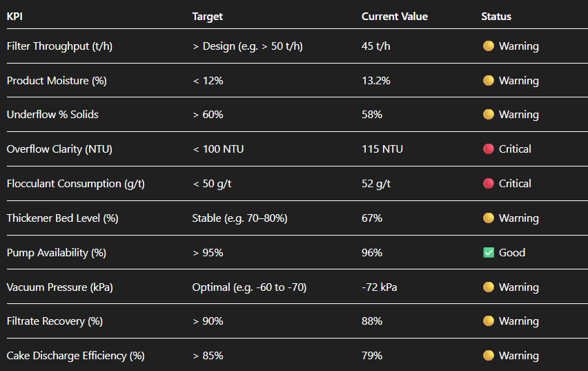Click the green checkmark icon for Pump Availability
The image size is (588, 371).
click(x=488, y=253)
